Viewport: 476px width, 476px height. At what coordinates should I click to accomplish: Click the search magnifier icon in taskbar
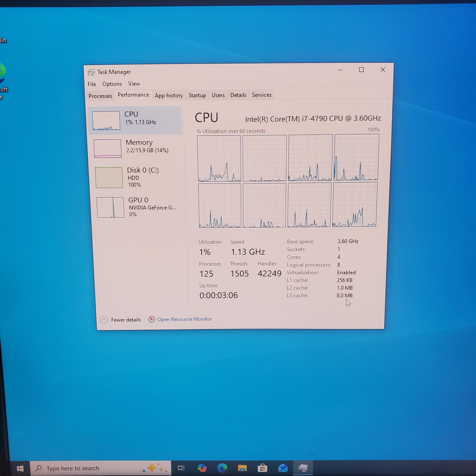click(39, 468)
